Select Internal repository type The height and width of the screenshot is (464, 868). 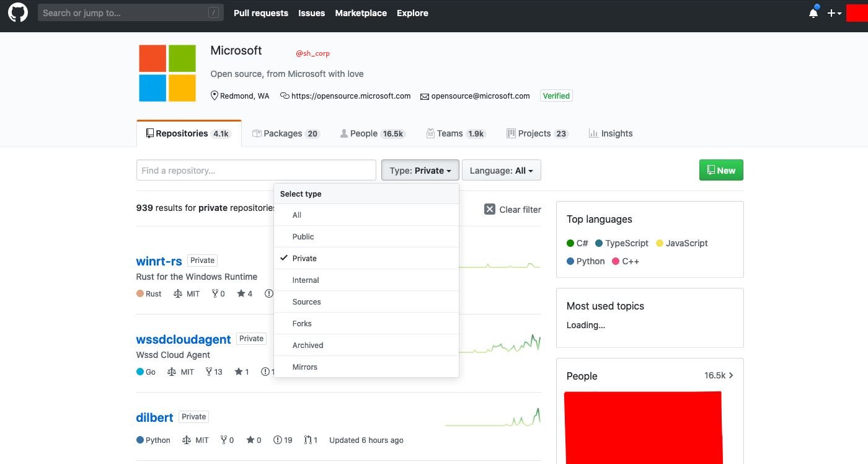(366, 280)
